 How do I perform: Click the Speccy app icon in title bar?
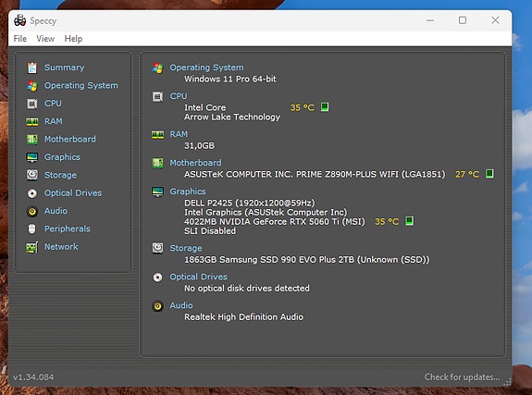pyautogui.click(x=20, y=20)
